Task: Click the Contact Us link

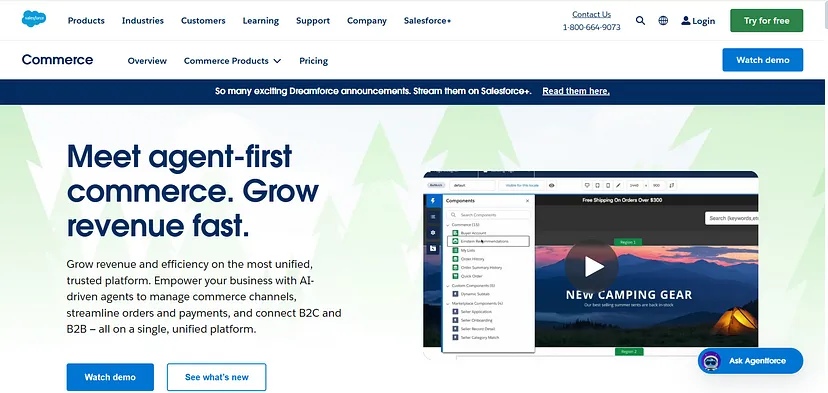Action: tap(591, 14)
